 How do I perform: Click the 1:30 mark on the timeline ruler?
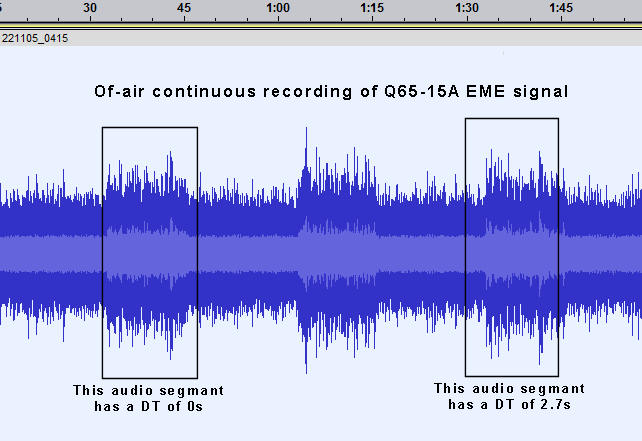click(467, 8)
